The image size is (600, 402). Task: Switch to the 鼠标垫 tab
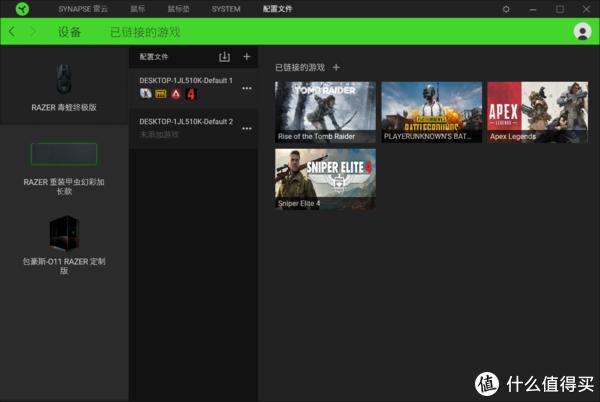[x=178, y=9]
